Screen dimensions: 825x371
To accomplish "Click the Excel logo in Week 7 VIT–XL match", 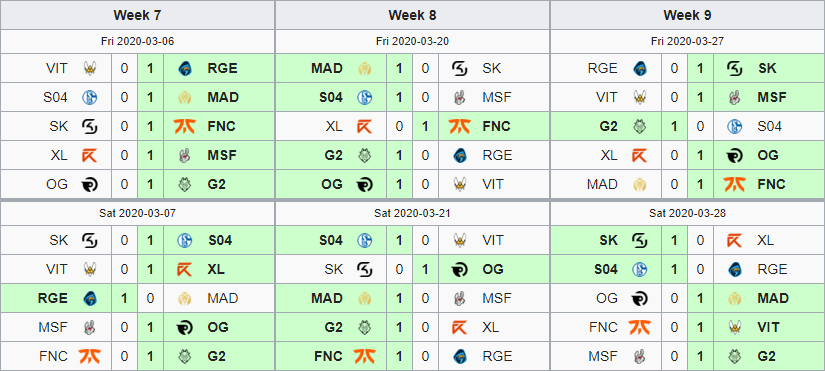I will point(185,269).
